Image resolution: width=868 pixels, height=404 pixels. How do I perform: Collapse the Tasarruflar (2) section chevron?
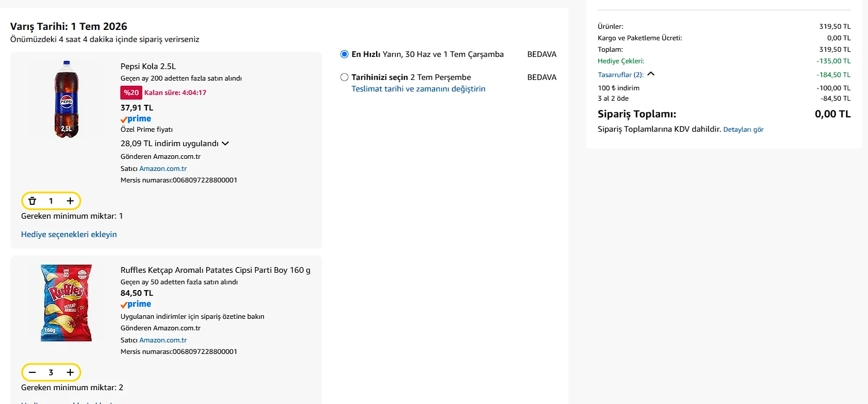[x=651, y=74]
